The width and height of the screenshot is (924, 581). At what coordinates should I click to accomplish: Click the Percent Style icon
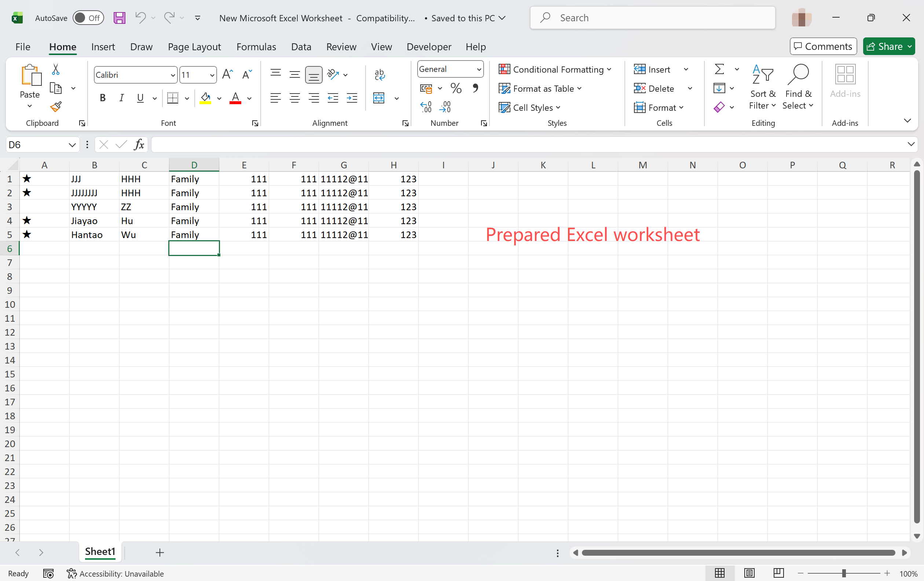(456, 88)
